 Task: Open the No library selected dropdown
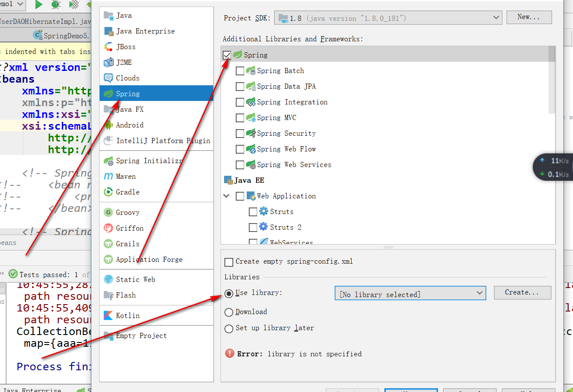point(410,294)
